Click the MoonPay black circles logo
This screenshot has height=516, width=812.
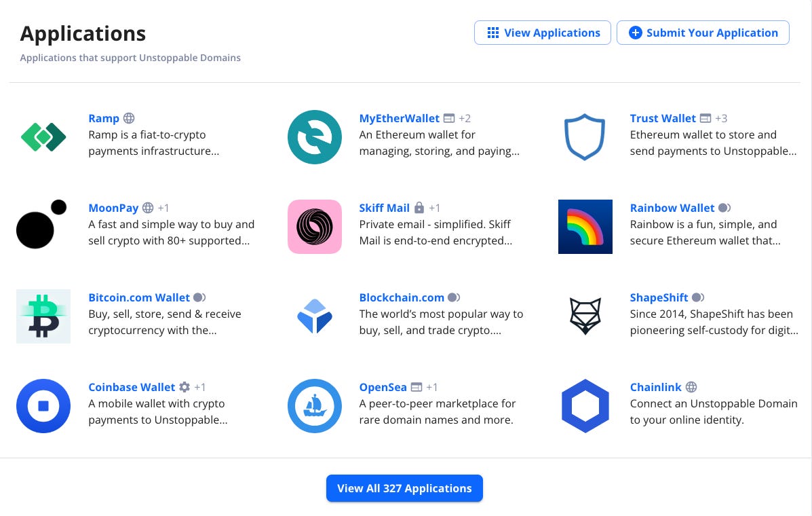(x=42, y=224)
